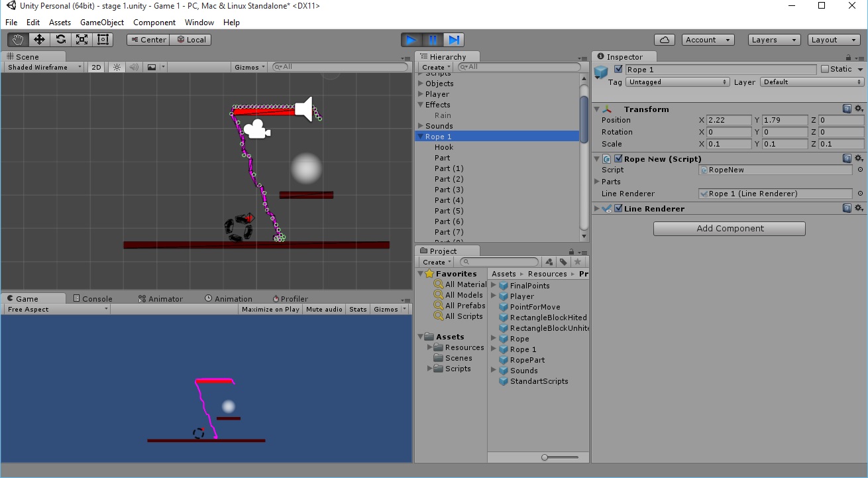Open the Project Create button

pos(436,262)
